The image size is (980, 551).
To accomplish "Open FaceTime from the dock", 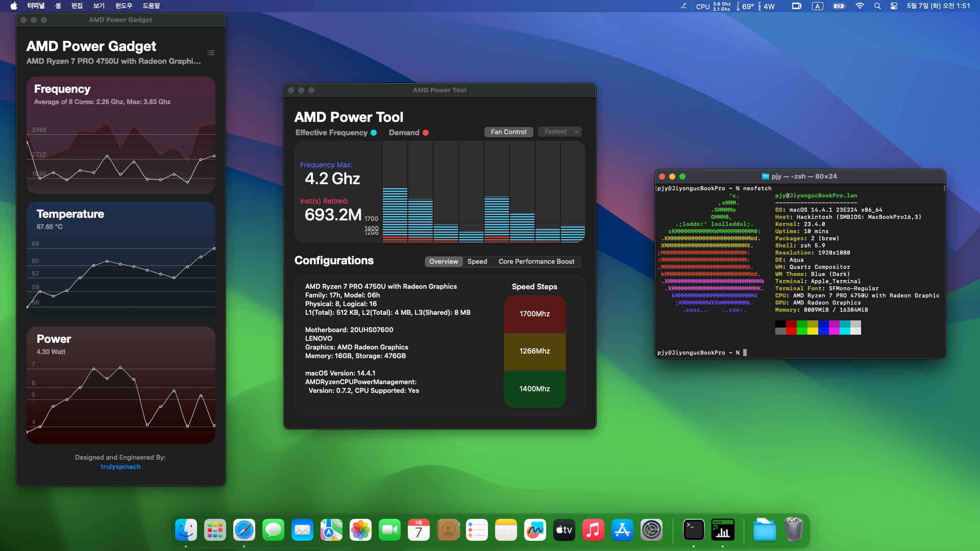I will [x=389, y=530].
